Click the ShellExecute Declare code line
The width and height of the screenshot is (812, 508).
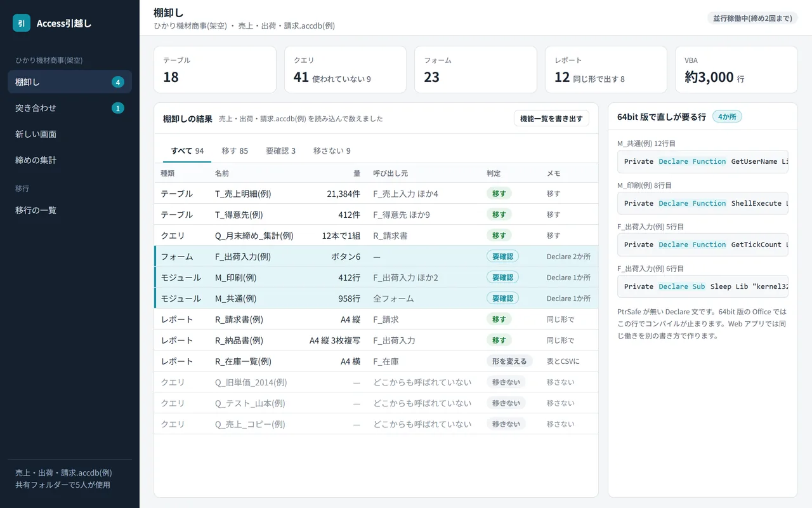[703, 203]
